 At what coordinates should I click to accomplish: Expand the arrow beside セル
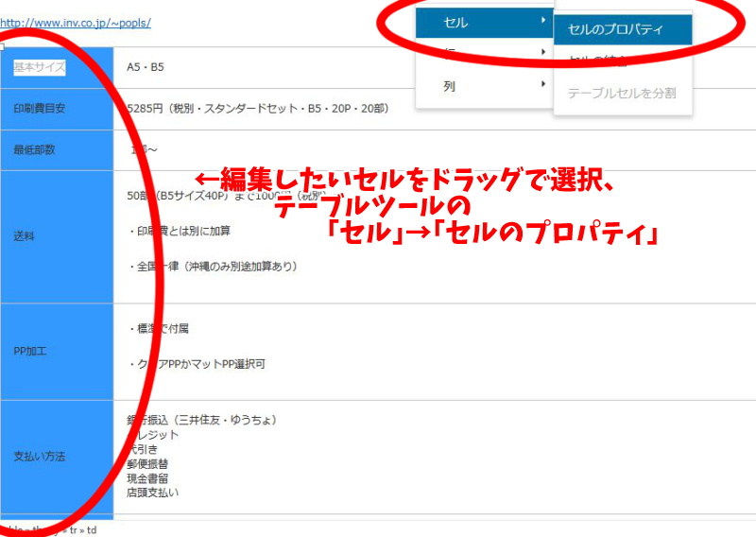tap(543, 21)
